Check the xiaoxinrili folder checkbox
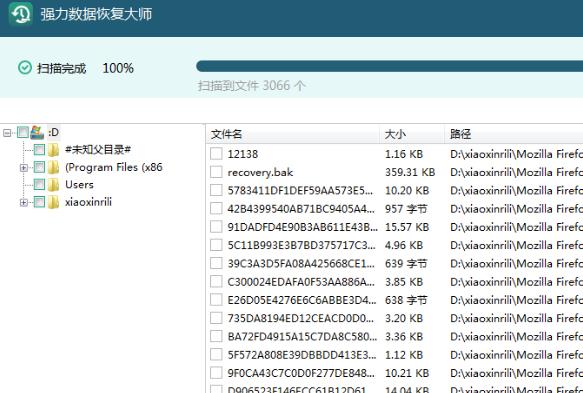The width and height of the screenshot is (583, 393). [39, 202]
